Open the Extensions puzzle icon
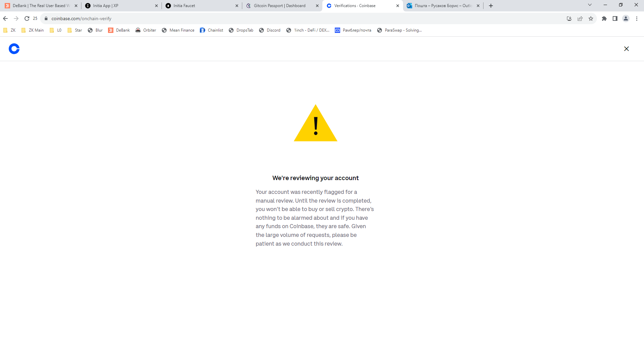Screen dimensions: 644x337 click(604, 18)
